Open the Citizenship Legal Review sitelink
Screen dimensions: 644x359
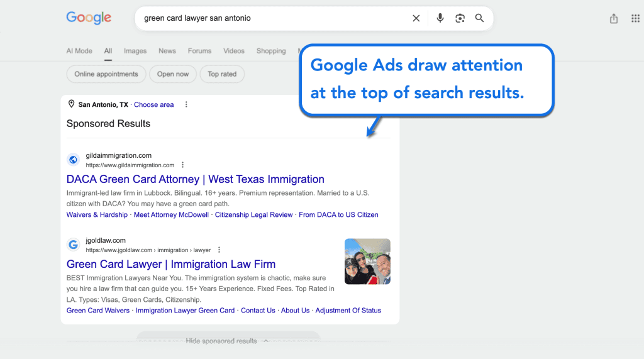(254, 215)
